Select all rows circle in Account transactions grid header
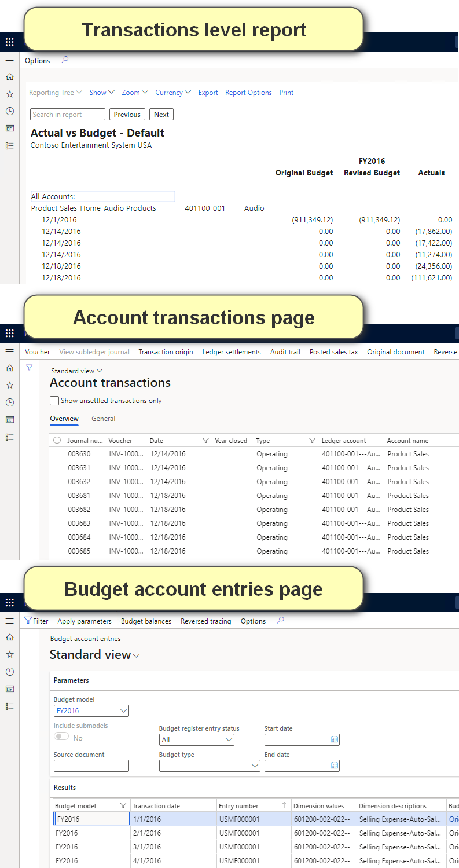Screen dimensions: 459x868 [57, 441]
